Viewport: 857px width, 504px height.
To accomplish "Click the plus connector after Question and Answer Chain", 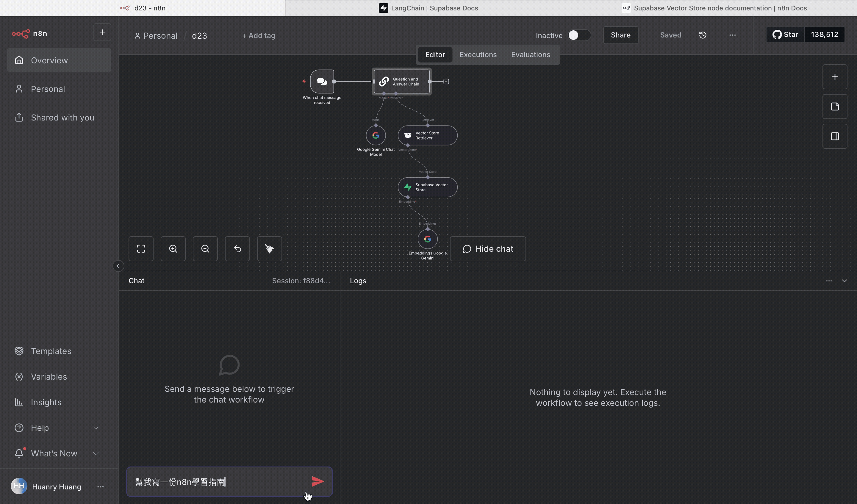I will 446,82.
